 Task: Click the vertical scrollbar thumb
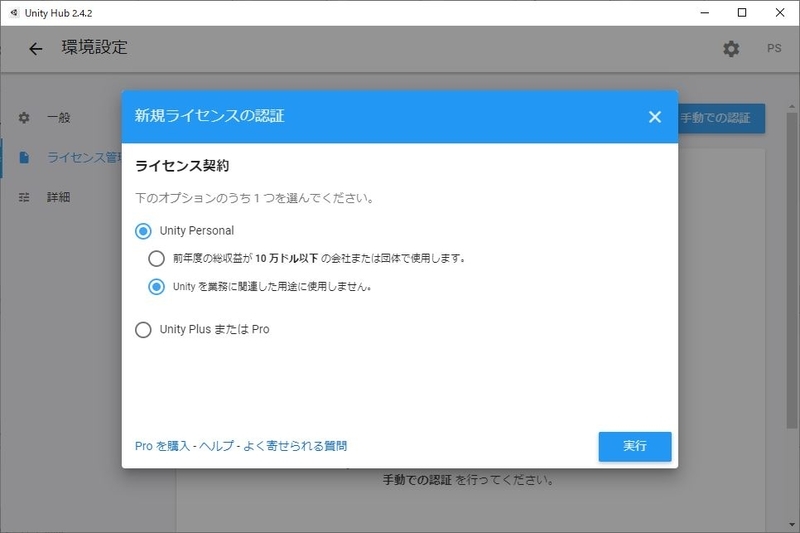tap(791, 270)
